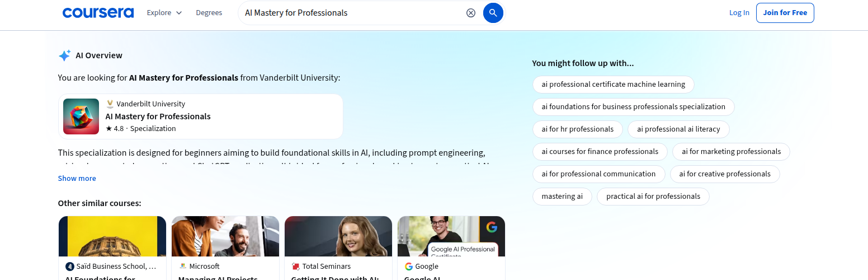Open the Explore dropdown menu

[x=164, y=13]
